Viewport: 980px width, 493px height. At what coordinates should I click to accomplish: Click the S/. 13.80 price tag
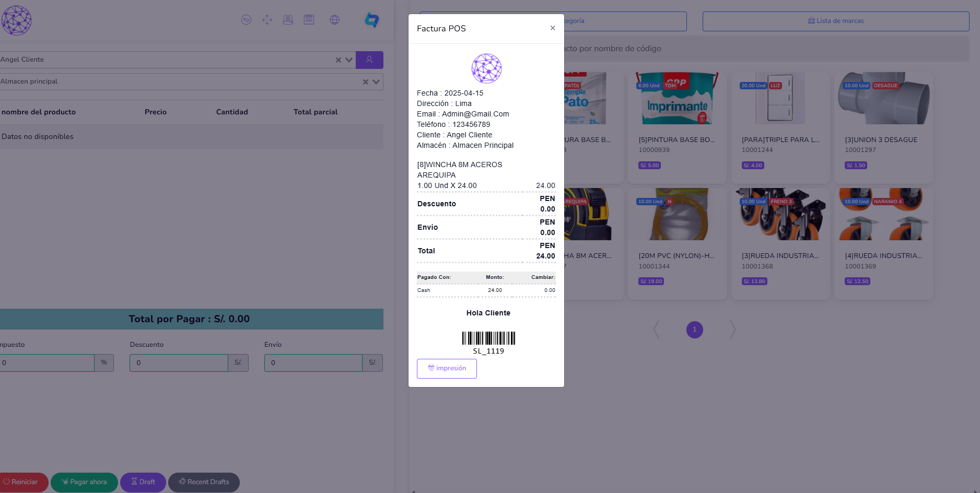click(754, 281)
